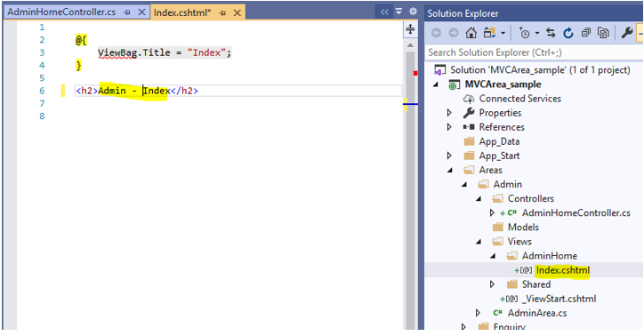Pin the Index.cshtml tab

click(x=222, y=13)
